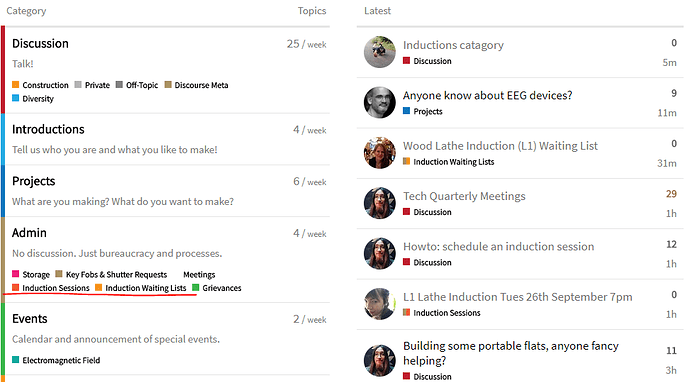Open the Admin category heading

tap(29, 233)
